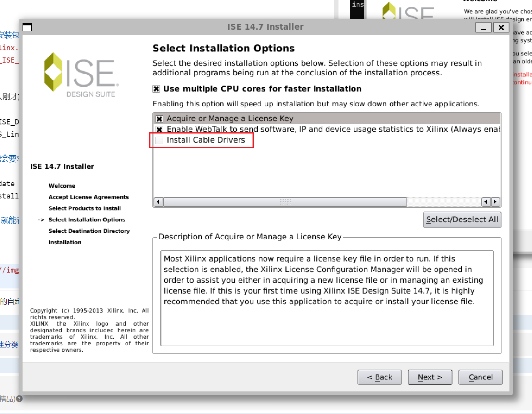This screenshot has width=532, height=414.
Task: Click the Select/Deselect All button
Action: 462,220
